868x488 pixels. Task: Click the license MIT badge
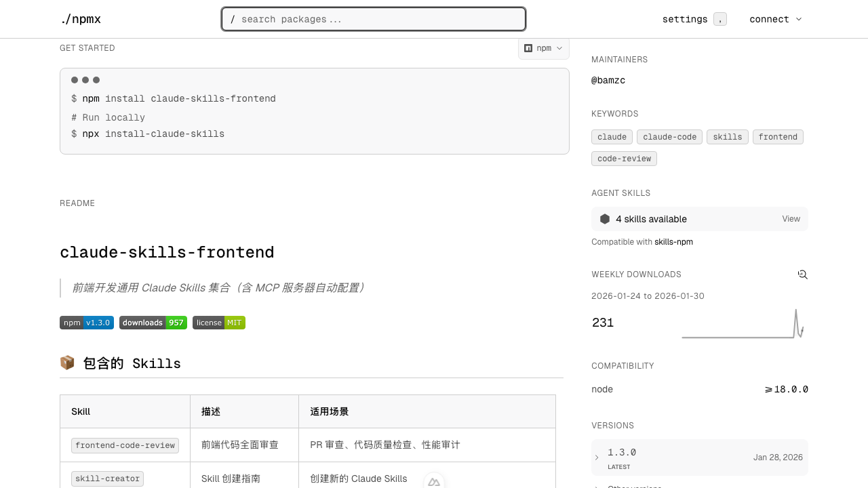point(219,323)
